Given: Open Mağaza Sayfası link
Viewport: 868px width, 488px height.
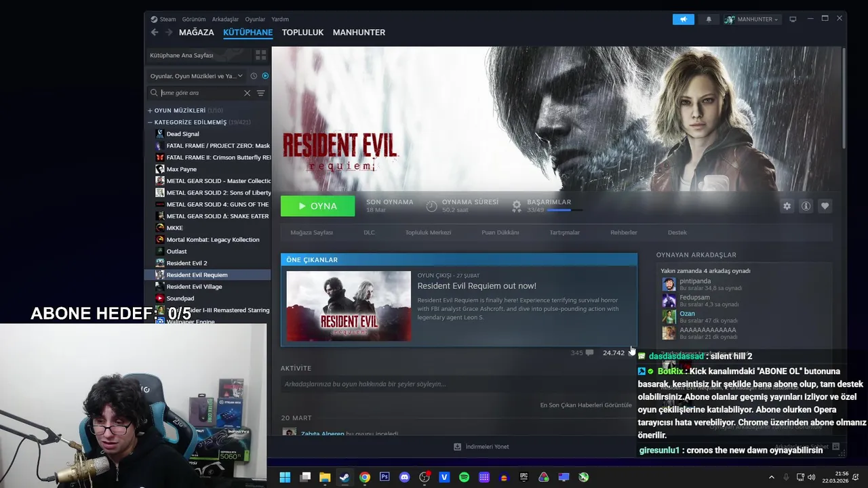Looking at the screenshot, I should pos(311,232).
